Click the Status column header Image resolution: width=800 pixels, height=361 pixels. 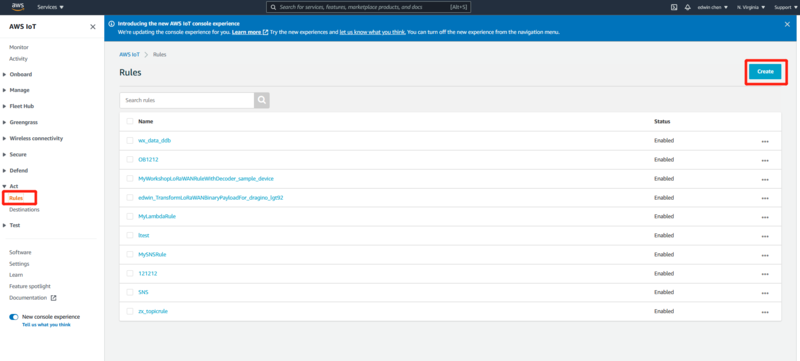pos(662,121)
